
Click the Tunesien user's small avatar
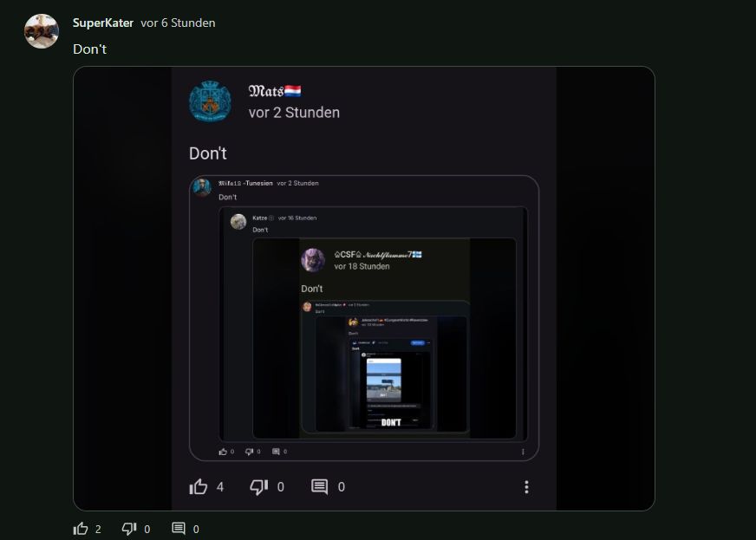click(202, 187)
